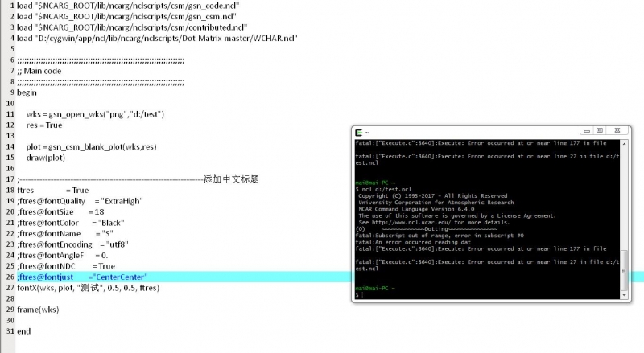This screenshot has width=644, height=353.
Task: Click the terminal scrollbar up arrow
Action: [625, 142]
